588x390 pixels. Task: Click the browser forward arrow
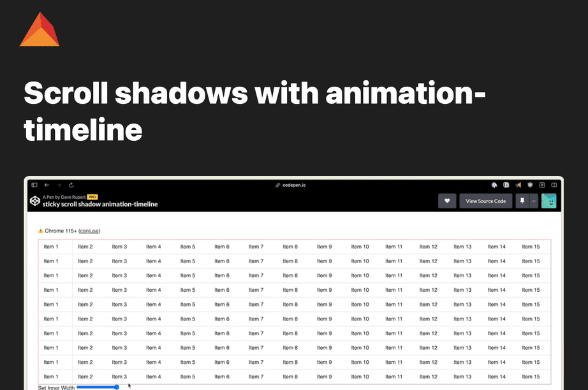click(57, 184)
